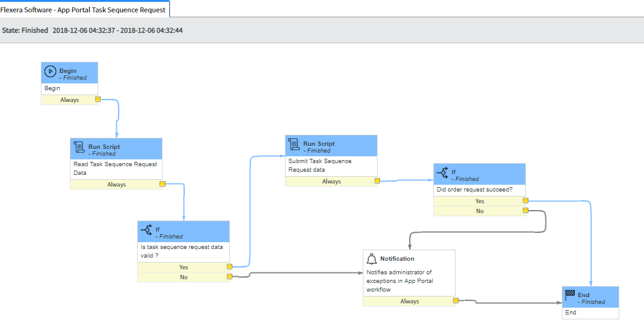
Task: Click Yes connector of task sequence validity check
Action: point(229,267)
